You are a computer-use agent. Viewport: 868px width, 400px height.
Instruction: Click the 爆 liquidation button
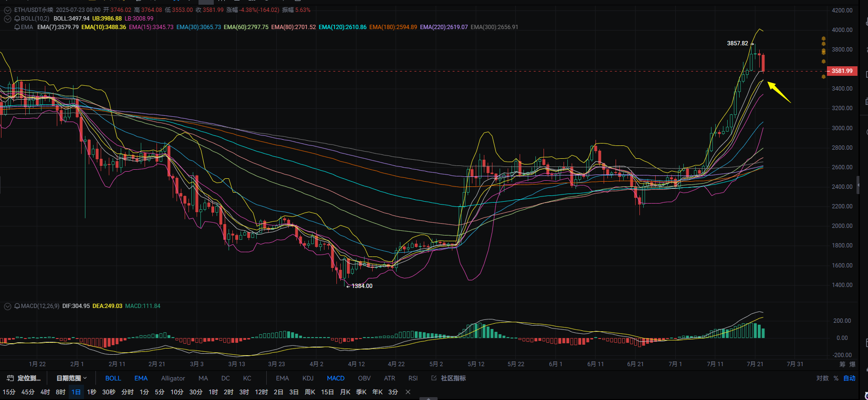point(853,364)
